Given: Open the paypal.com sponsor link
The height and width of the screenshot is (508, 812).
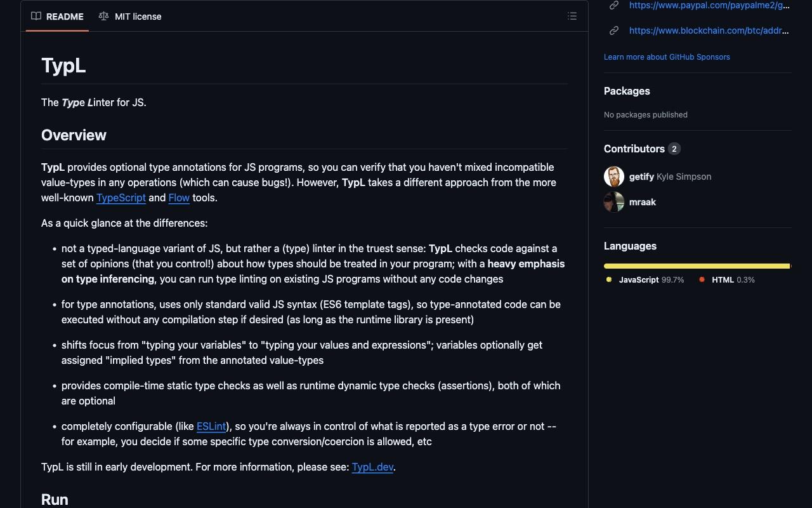Looking at the screenshot, I should click(x=709, y=5).
